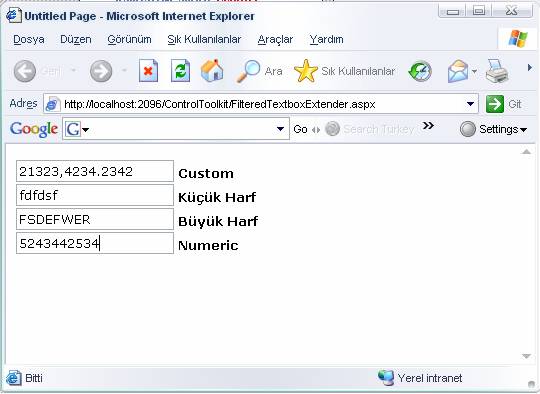This screenshot has width=540, height=394.
Task: Open the Dosya menu
Action: pos(29,39)
